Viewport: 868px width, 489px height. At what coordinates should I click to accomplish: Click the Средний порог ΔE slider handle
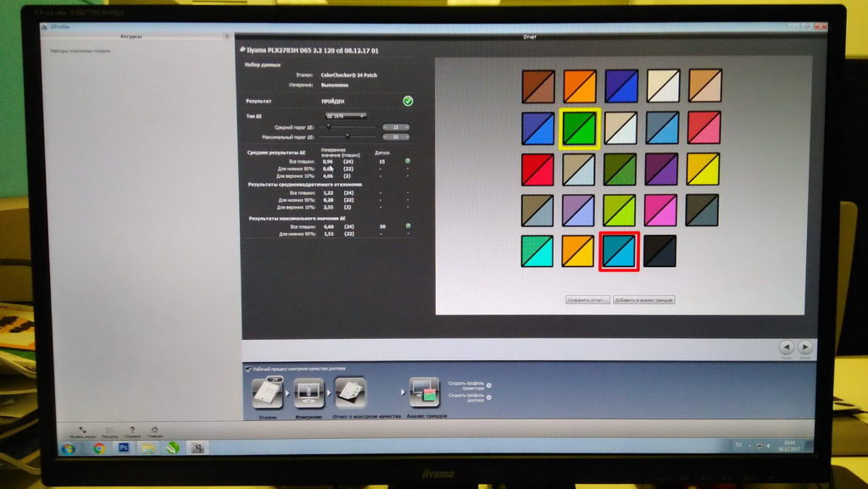click(328, 126)
